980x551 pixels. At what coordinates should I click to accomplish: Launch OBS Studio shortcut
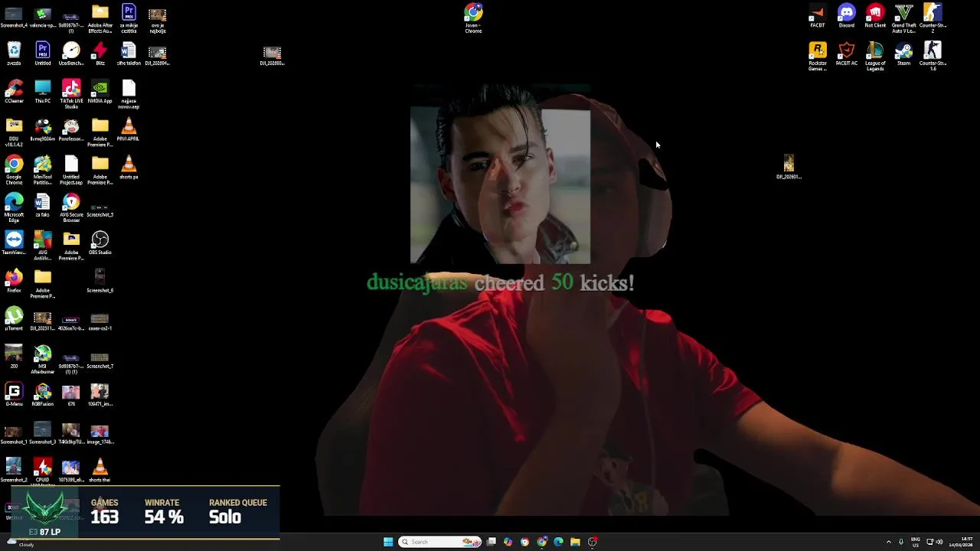pyautogui.click(x=100, y=244)
